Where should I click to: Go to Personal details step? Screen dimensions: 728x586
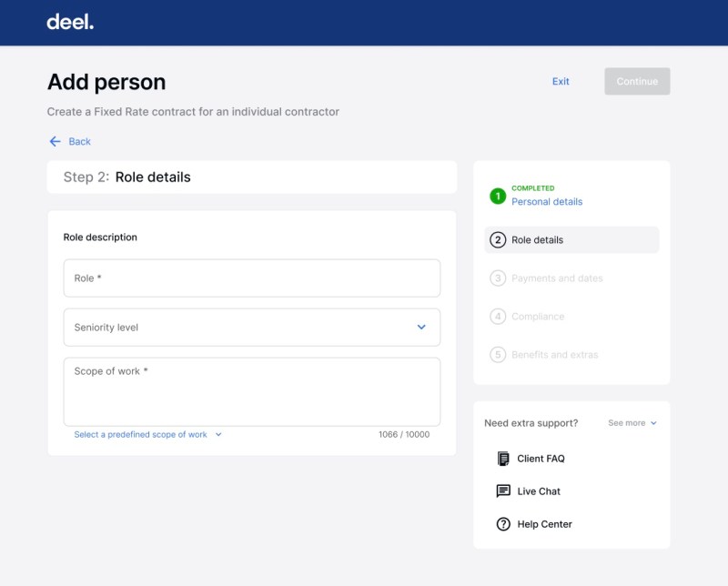click(x=547, y=201)
